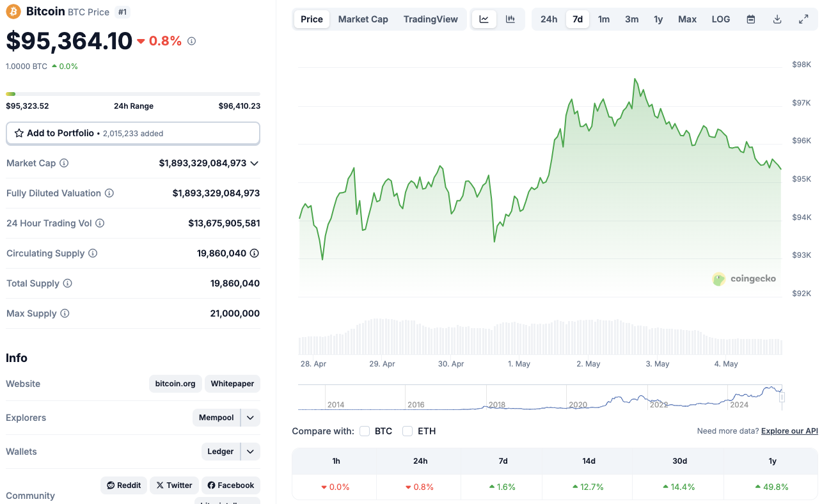Expand the Market Cap details chevron
This screenshot has width=838, height=504.
(x=255, y=163)
